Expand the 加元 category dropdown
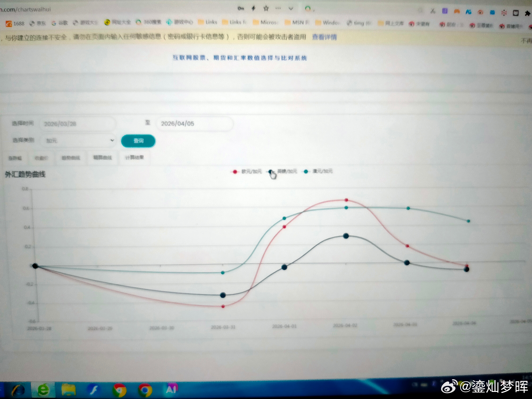The height and width of the screenshot is (399, 532). pos(78,140)
